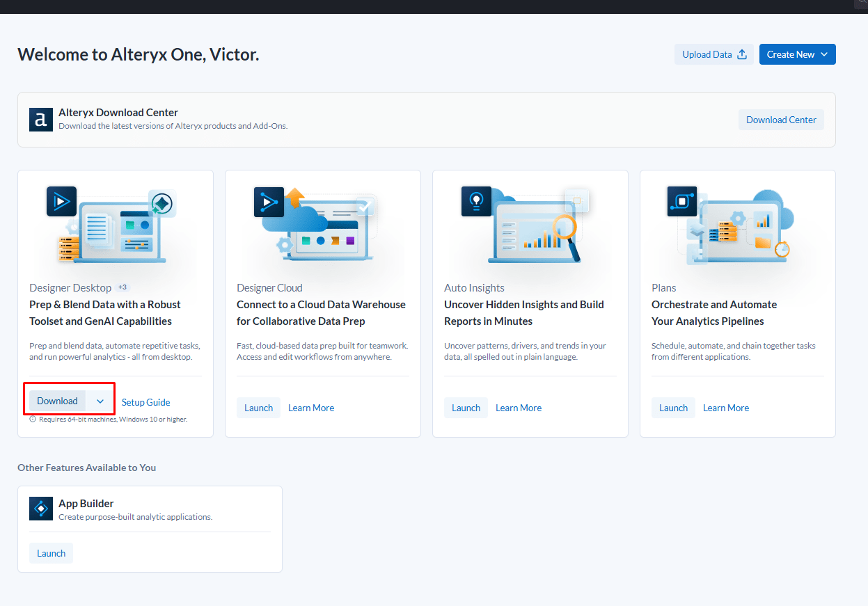
Task: Click the Alteryx logo in Download Center banner
Action: [x=41, y=119]
